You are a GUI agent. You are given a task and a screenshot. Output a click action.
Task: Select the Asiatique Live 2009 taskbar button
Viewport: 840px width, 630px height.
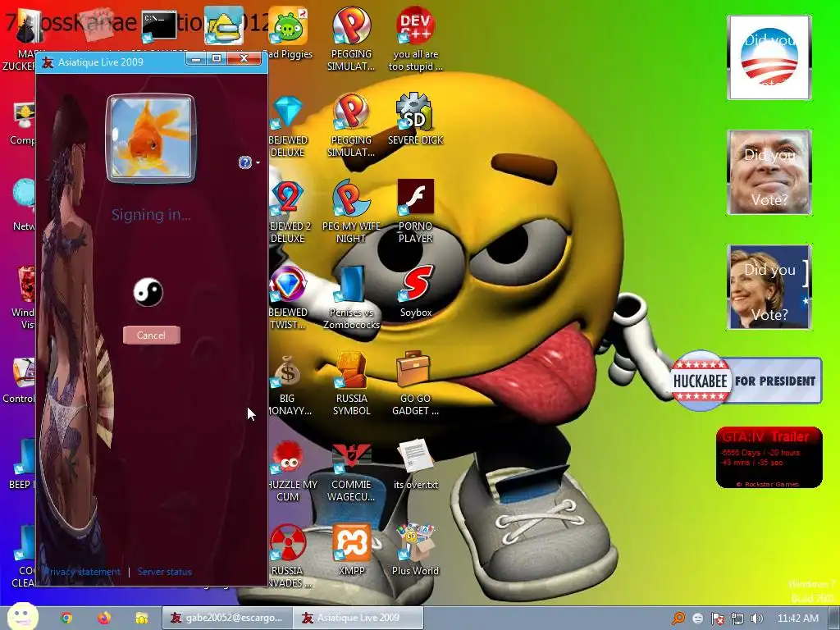358,619
